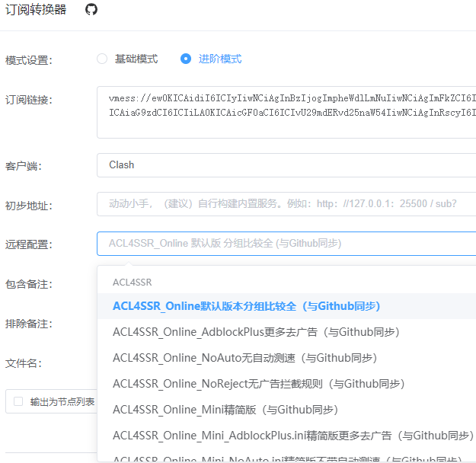The height and width of the screenshot is (463, 476).
Task: Choose ACL4SSR_Online_Mini精简版 option
Action: click(x=286, y=410)
